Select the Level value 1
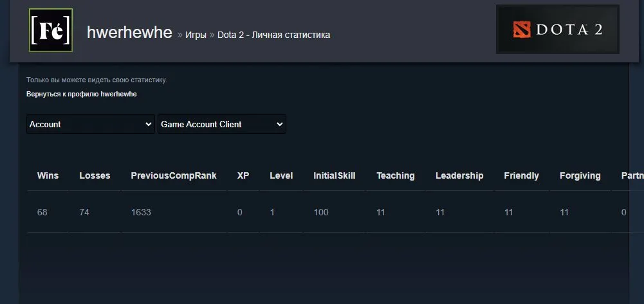The image size is (644, 304). 272,212
